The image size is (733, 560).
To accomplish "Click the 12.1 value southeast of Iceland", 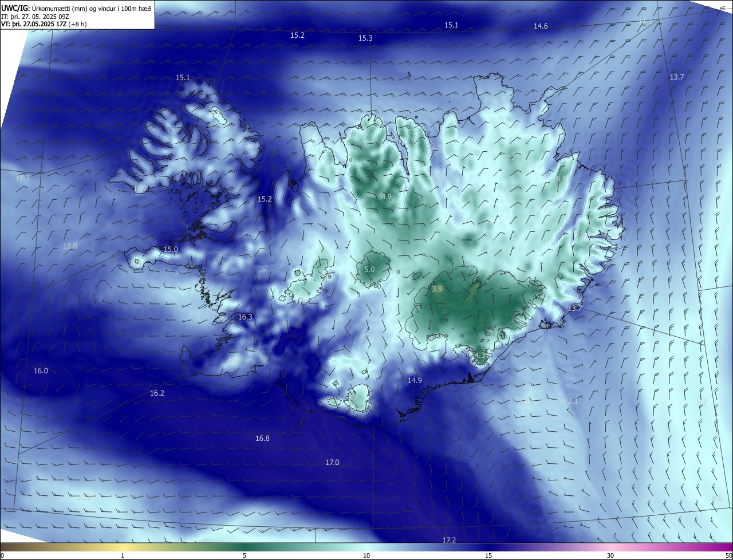I will point(572,401).
